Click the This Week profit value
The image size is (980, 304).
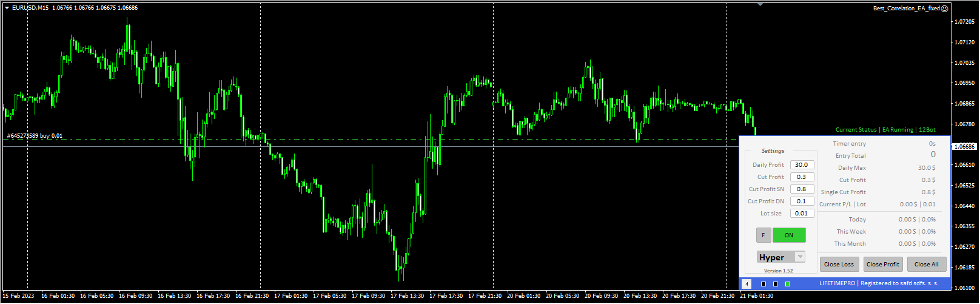pyautogui.click(x=918, y=232)
